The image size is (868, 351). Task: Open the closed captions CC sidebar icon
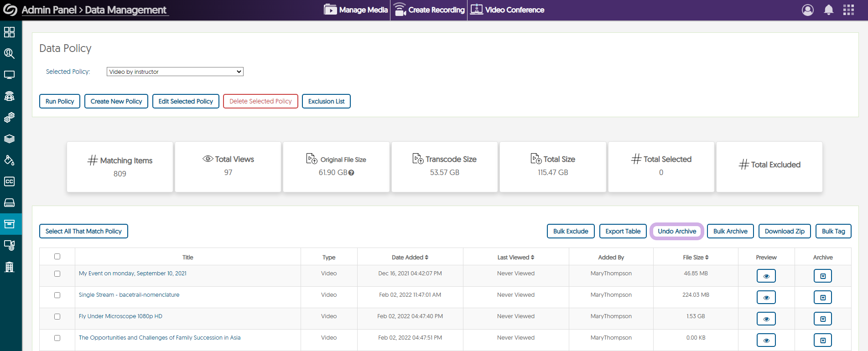(9, 181)
